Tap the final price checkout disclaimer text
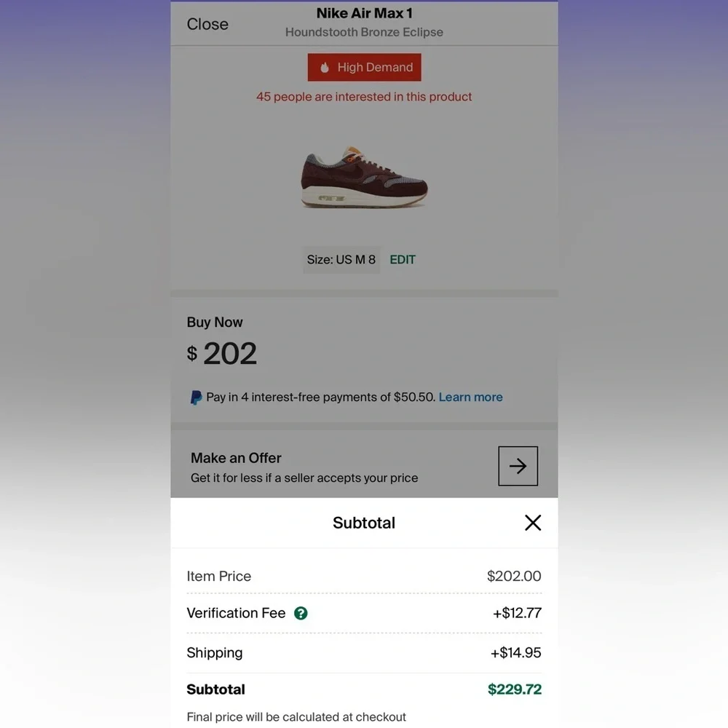Viewport: 728px width, 728px height. [296, 716]
